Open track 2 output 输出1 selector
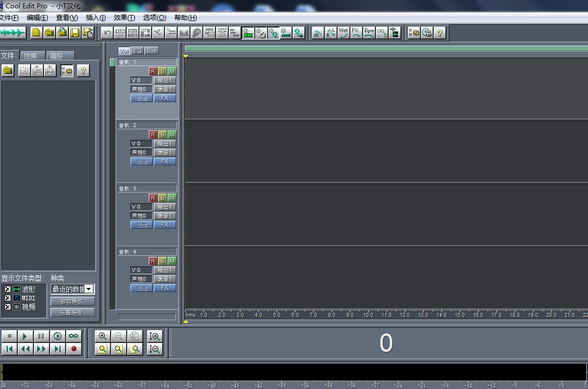Viewport: 588px width, 389px height. click(x=164, y=144)
